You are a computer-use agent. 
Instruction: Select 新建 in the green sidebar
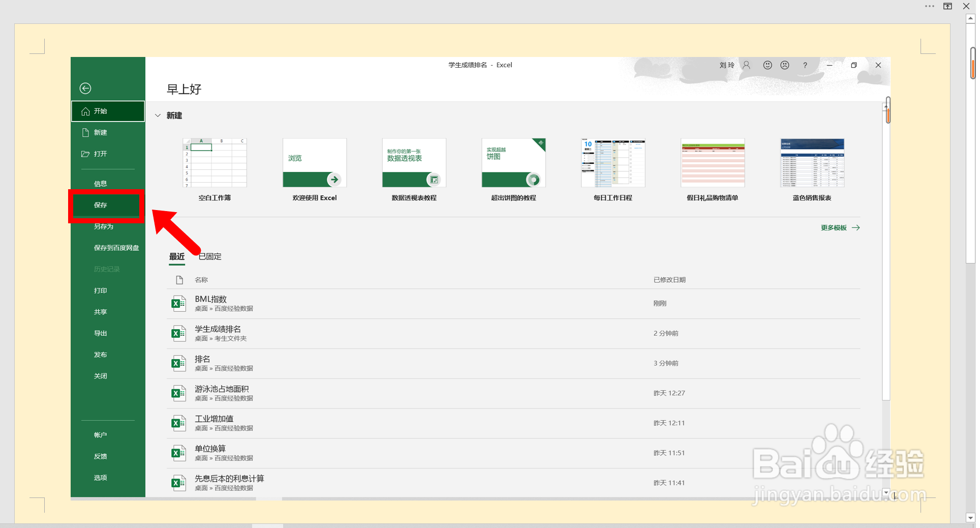point(108,133)
